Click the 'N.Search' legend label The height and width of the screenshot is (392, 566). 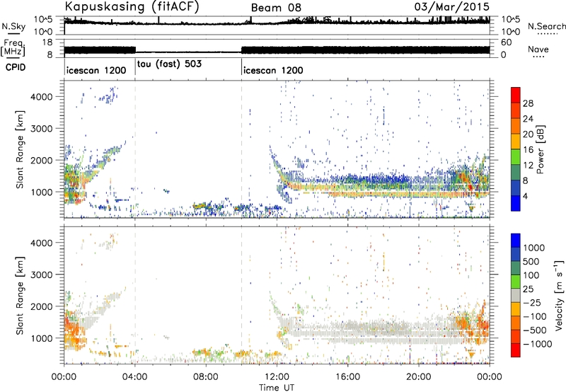click(x=547, y=26)
